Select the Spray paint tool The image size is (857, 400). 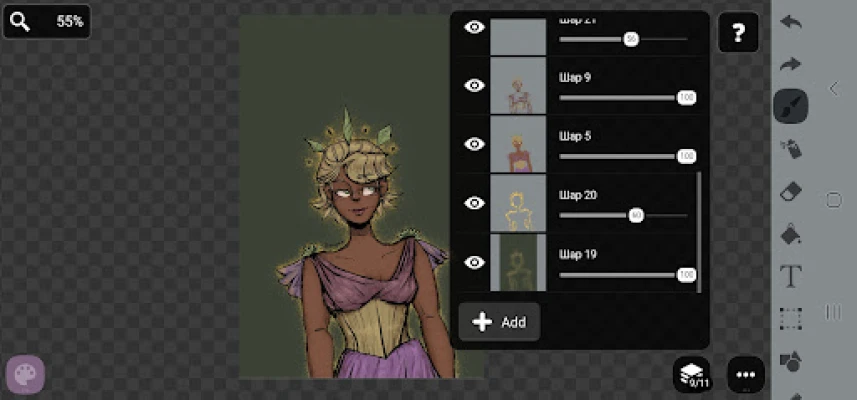790,149
